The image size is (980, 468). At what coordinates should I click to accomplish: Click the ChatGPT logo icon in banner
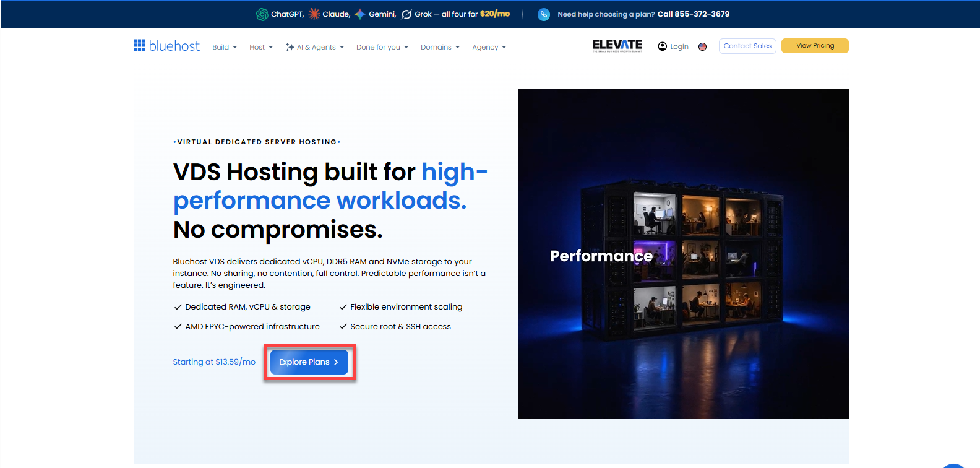tap(262, 14)
